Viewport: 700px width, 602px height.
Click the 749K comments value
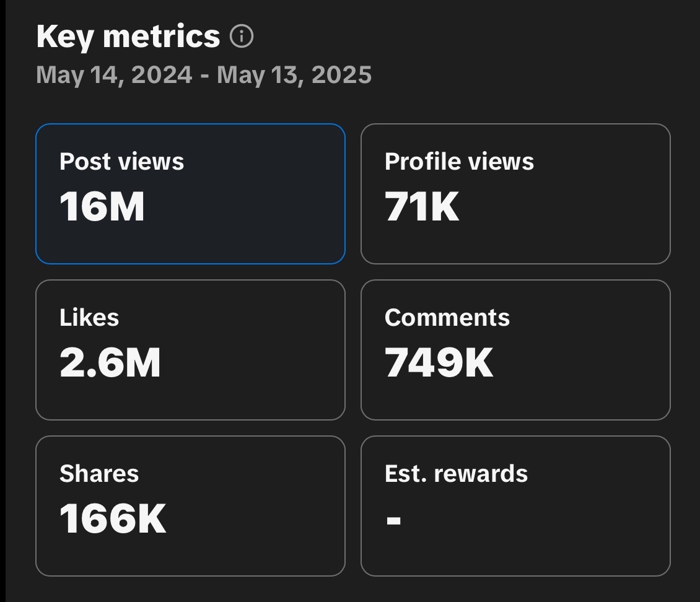(439, 362)
